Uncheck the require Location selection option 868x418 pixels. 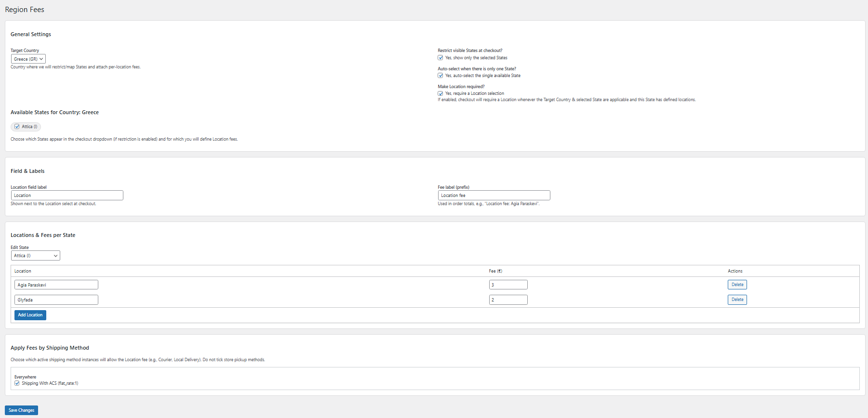pyautogui.click(x=440, y=93)
